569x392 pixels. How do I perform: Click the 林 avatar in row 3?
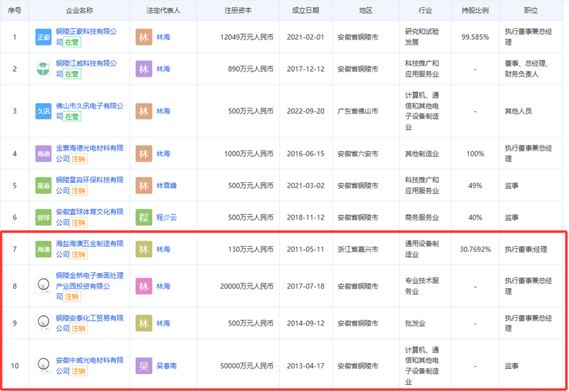(143, 111)
